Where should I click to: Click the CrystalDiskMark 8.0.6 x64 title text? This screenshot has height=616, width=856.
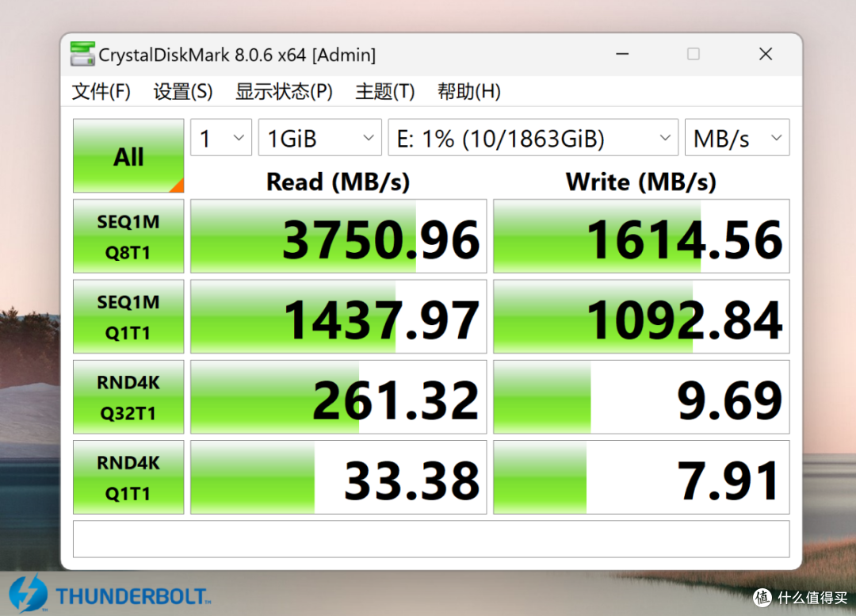pyautogui.click(x=237, y=55)
